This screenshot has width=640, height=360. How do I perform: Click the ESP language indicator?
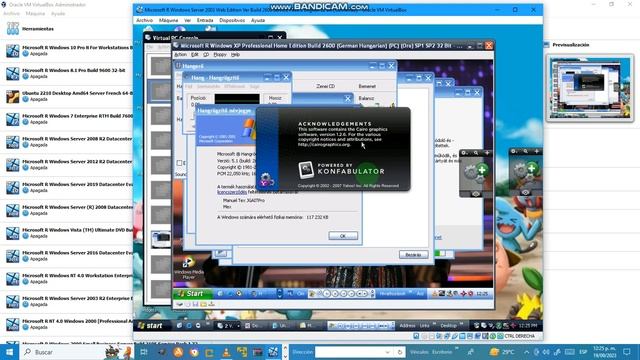click(x=583, y=352)
